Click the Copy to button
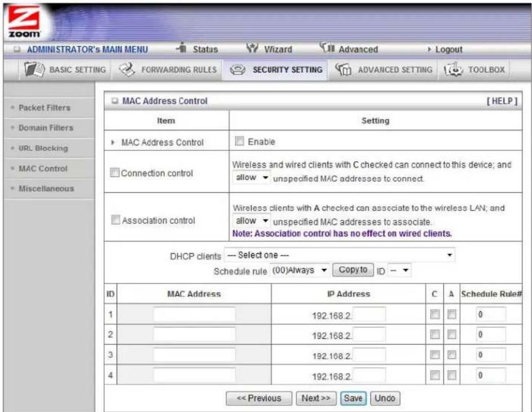Viewport: 532px width, 412px height. (x=353, y=269)
